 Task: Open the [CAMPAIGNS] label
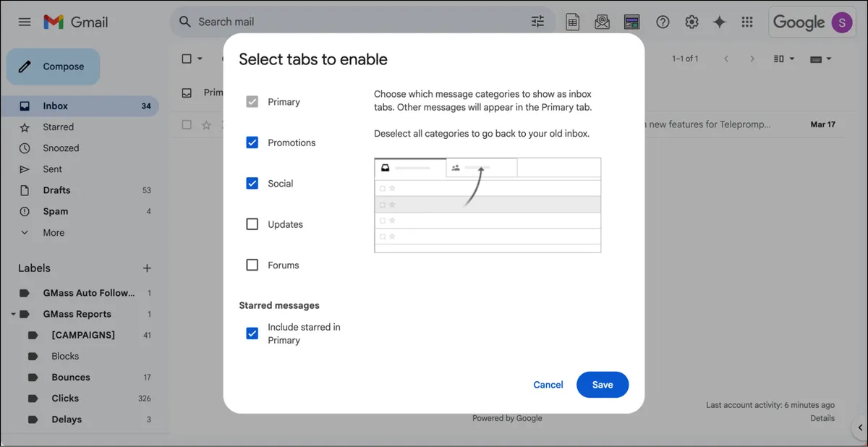83,335
